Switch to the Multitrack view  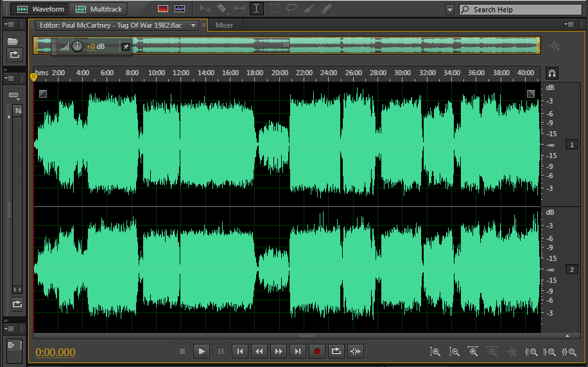click(x=98, y=9)
